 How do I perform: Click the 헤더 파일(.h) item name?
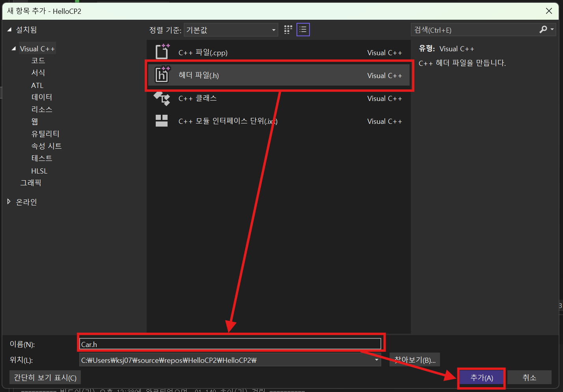click(199, 75)
